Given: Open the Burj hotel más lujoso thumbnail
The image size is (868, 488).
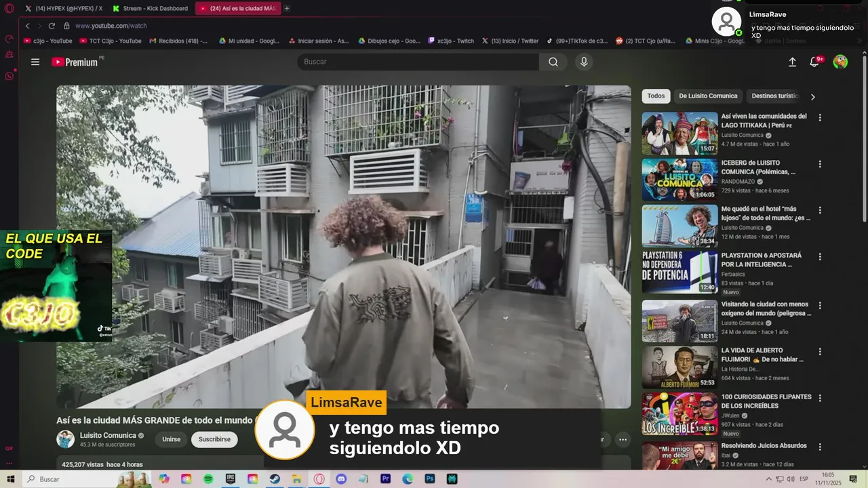Looking at the screenshot, I should (679, 226).
